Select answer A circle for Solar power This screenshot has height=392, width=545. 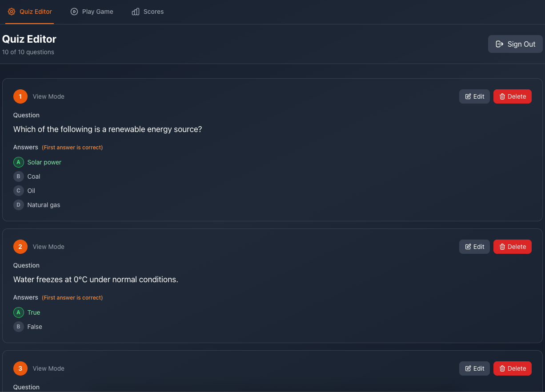[x=18, y=162]
